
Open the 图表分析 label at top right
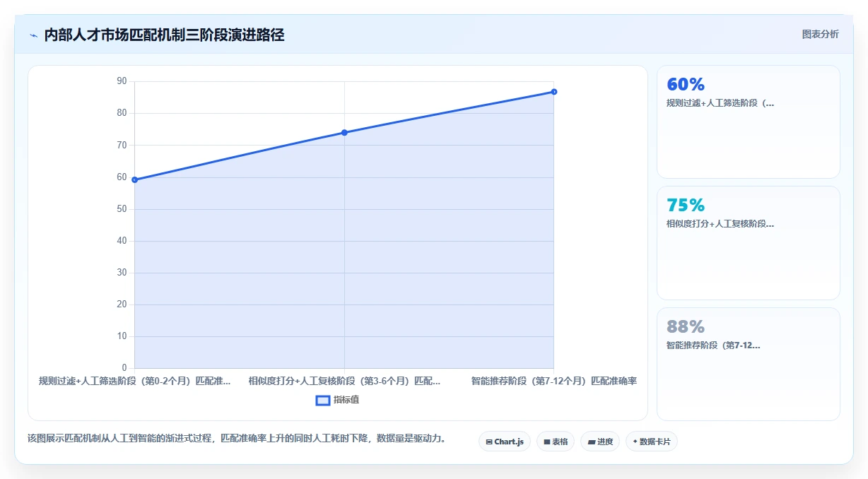coord(821,34)
